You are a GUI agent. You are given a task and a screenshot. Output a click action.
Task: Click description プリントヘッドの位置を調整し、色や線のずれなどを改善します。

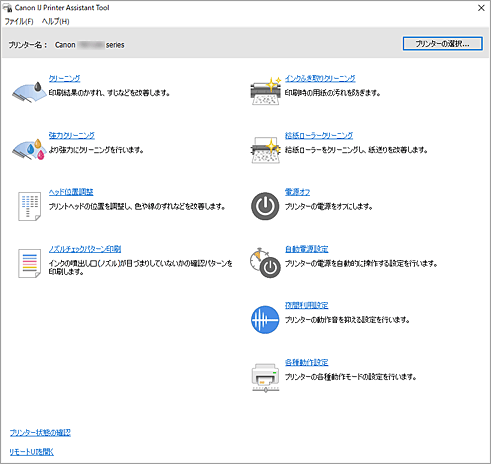137,207
